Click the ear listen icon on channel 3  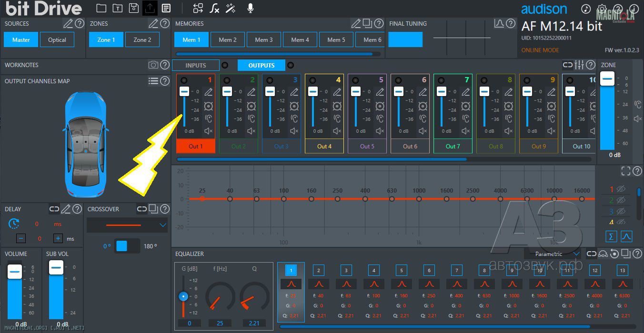(294, 118)
